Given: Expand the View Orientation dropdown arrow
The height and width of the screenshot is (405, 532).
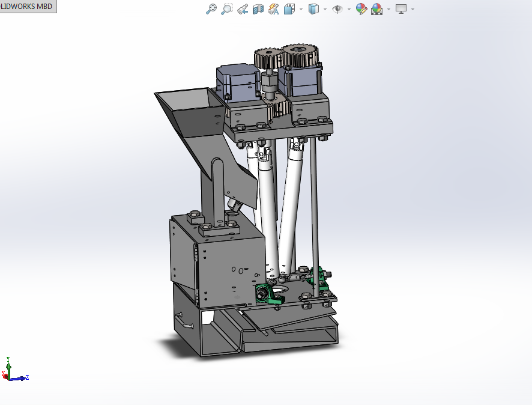Looking at the screenshot, I should tap(301, 9).
